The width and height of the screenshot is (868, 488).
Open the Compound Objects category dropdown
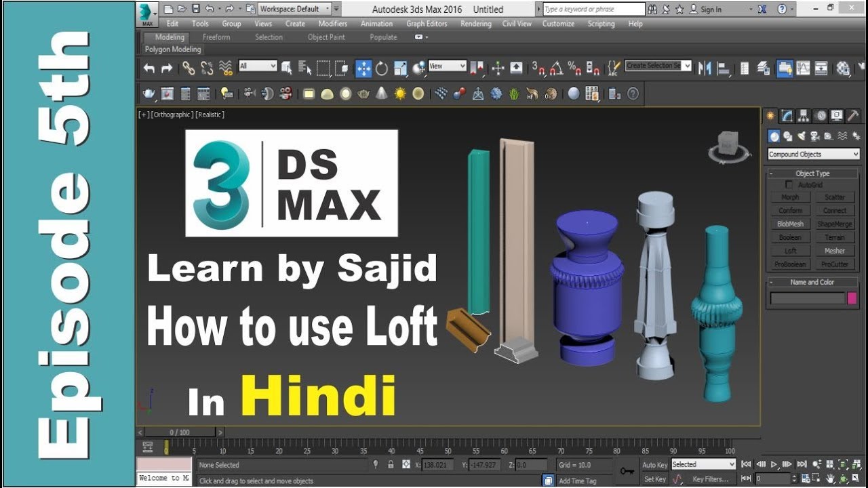(x=814, y=155)
